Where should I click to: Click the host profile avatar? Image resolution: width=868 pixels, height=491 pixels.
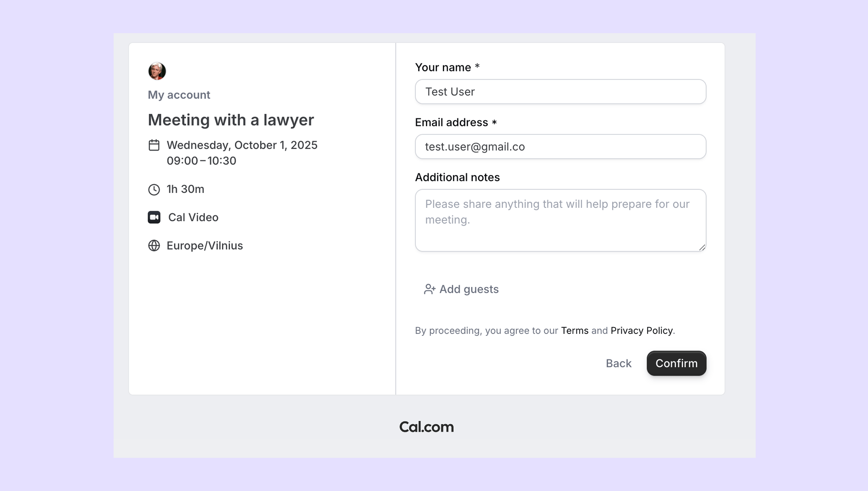tap(157, 71)
